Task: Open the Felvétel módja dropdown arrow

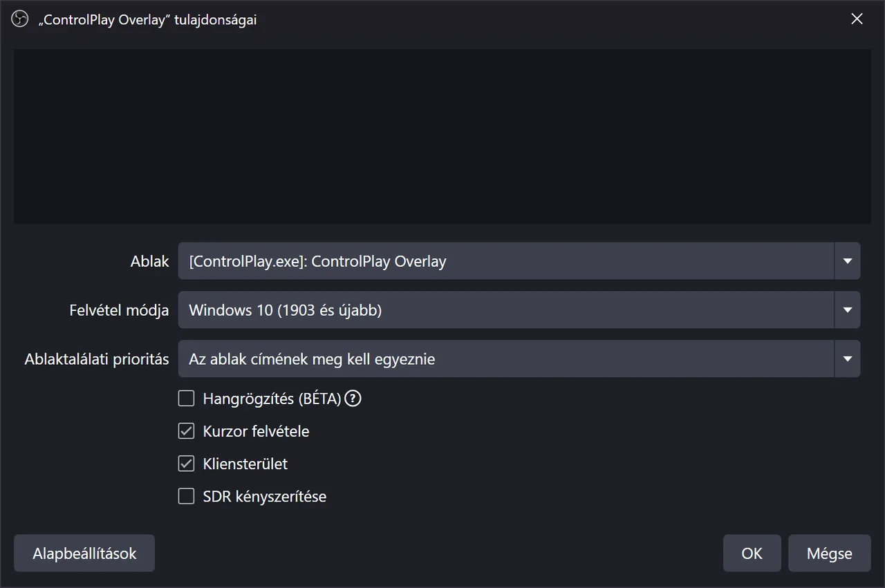Action: [x=848, y=310]
